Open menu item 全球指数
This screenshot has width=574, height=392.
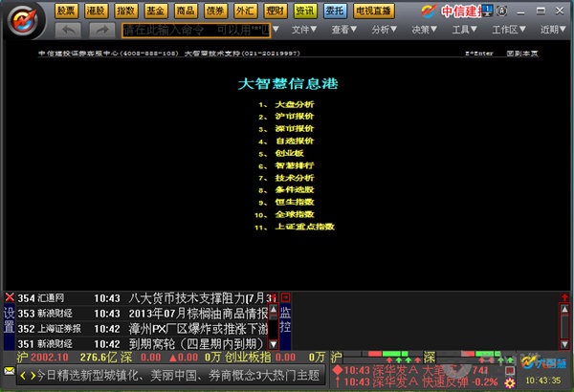click(x=295, y=214)
